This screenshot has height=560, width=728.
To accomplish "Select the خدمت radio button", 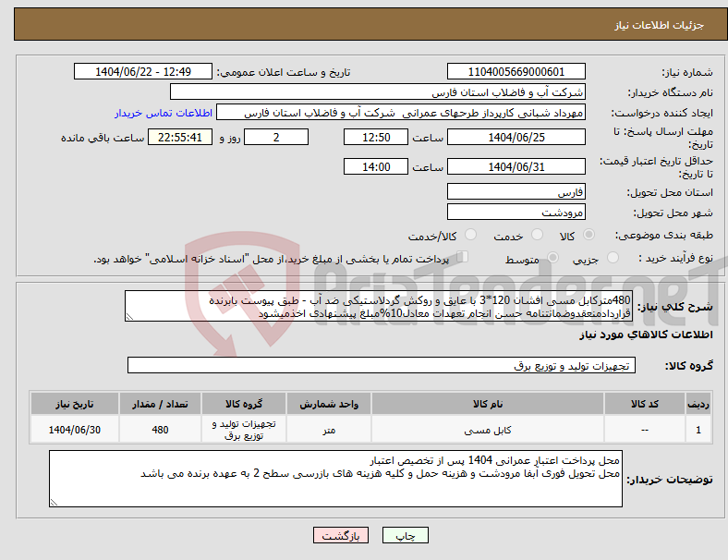I will pos(537,235).
